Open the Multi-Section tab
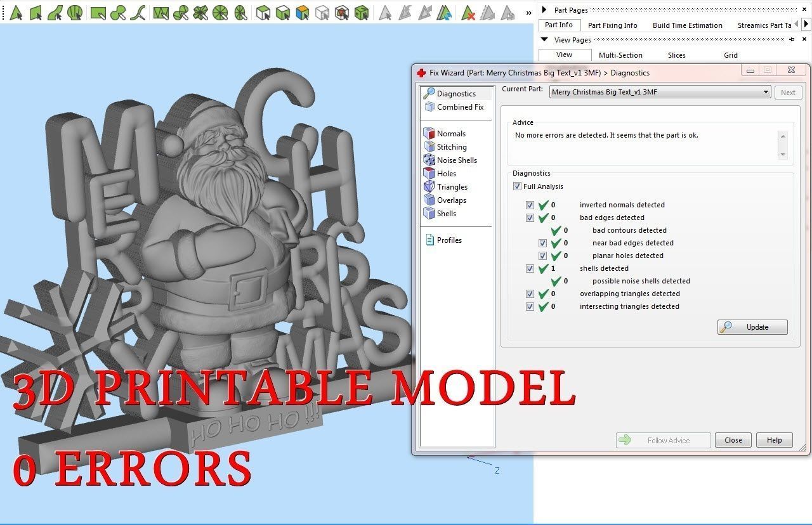This screenshot has width=812, height=525. pos(620,55)
